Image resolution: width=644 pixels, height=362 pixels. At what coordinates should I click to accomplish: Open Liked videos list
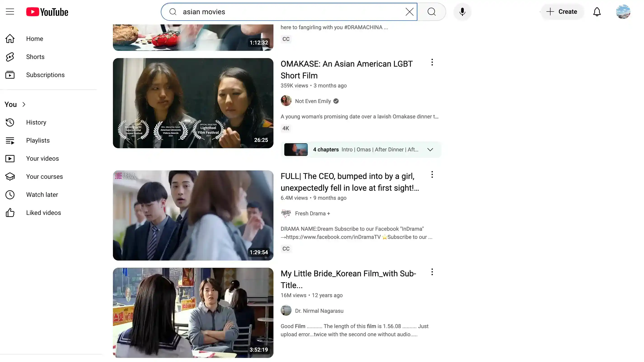44,213
